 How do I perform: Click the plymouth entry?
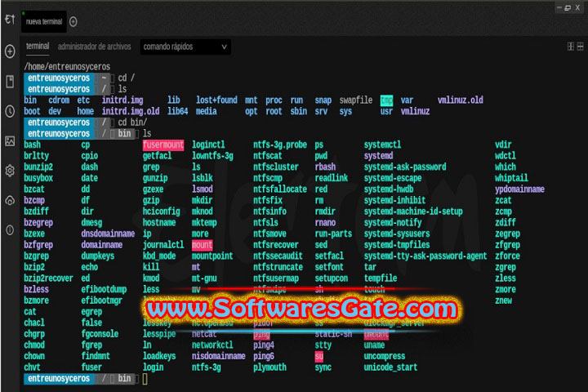click(269, 367)
